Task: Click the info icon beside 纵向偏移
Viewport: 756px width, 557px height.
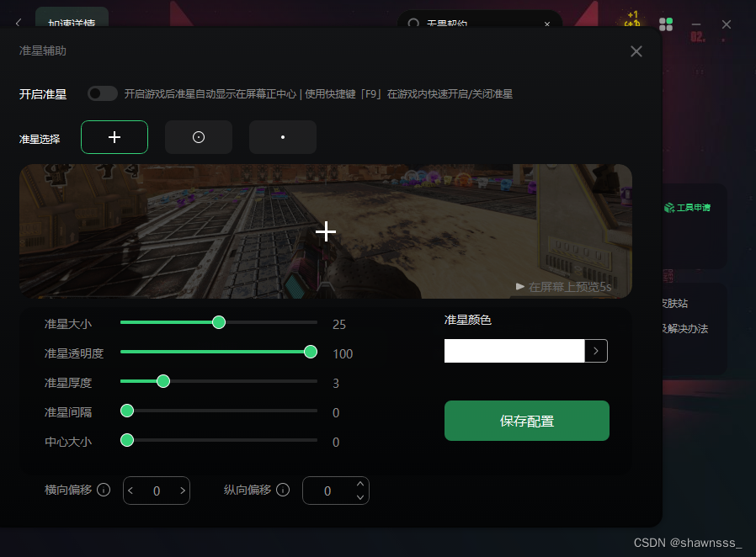Action: (x=283, y=490)
